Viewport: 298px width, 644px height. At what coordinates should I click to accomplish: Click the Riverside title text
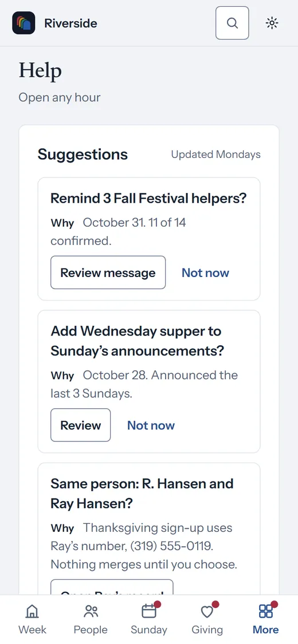click(70, 23)
